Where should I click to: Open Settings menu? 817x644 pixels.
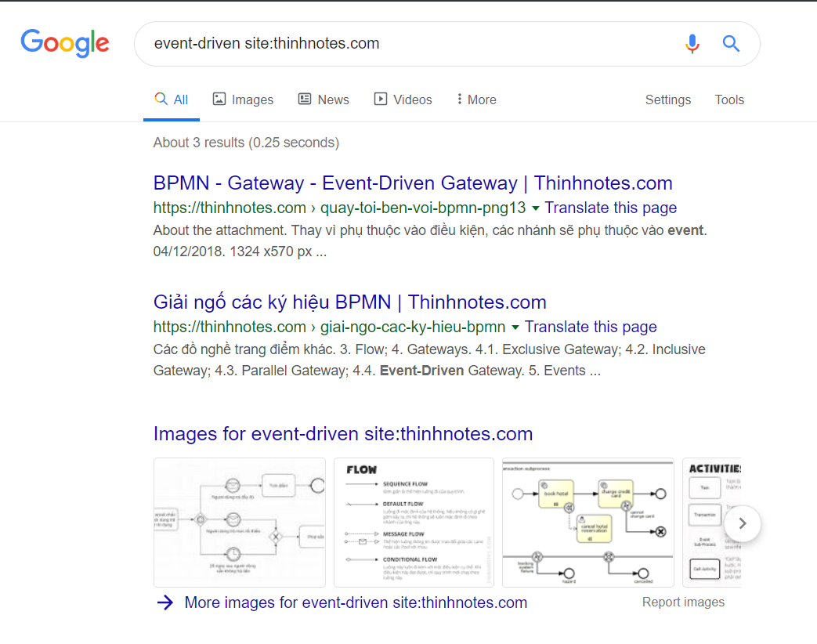click(668, 99)
